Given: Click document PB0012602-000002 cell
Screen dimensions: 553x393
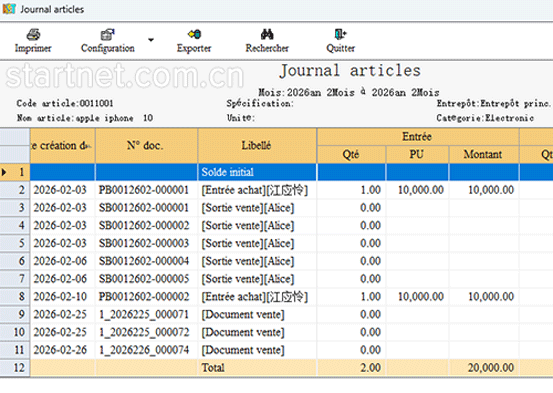Looking at the screenshot, I should point(146,297).
